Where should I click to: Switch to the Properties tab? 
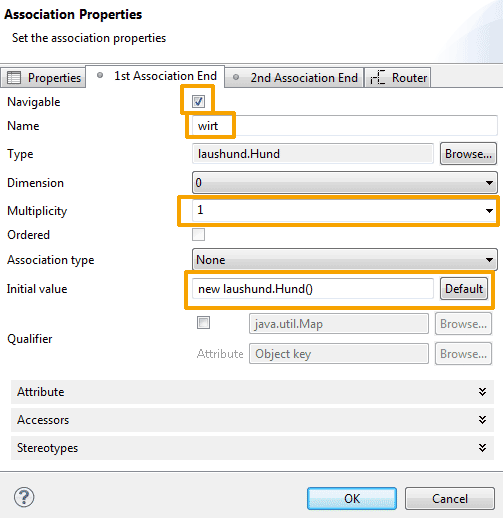(43, 78)
